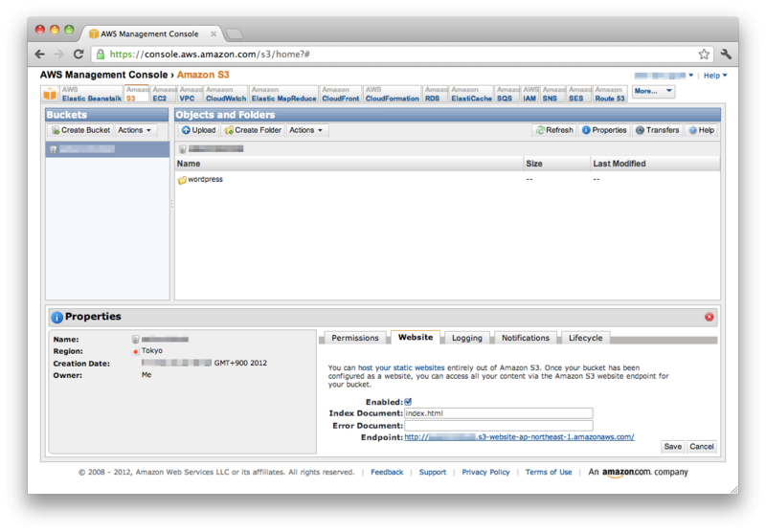Close the AWS Management Console browser tab
The height and width of the screenshot is (532, 766).
[214, 33]
